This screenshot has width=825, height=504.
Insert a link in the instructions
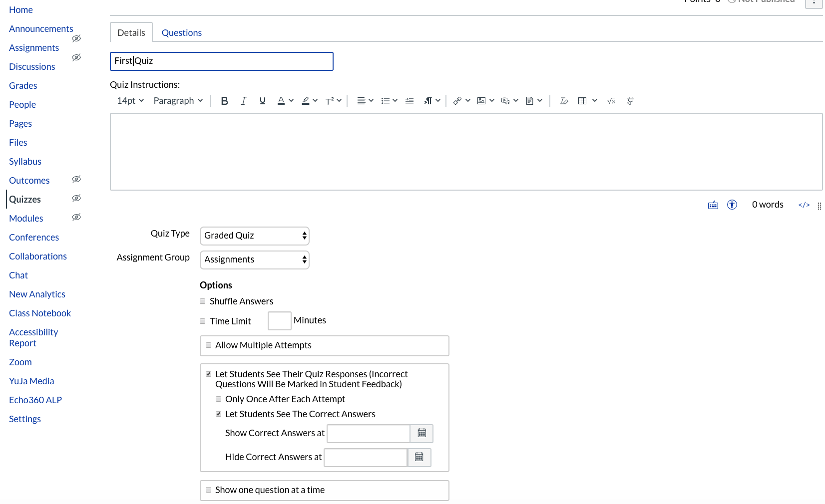[x=457, y=100]
